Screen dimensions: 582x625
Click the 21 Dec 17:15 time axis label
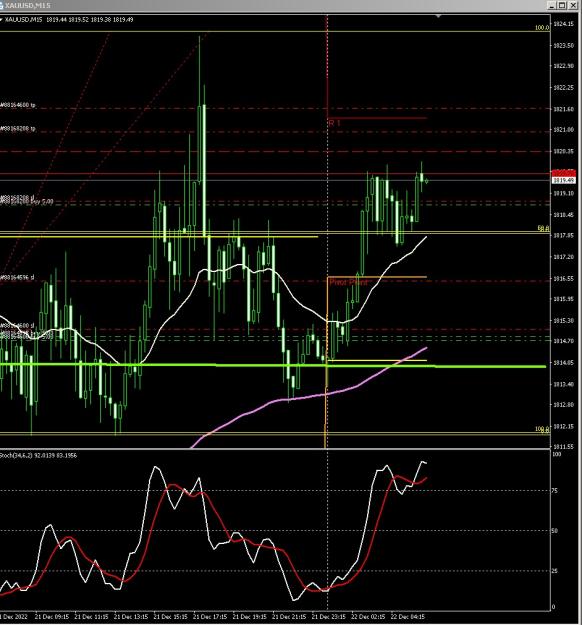(210, 617)
